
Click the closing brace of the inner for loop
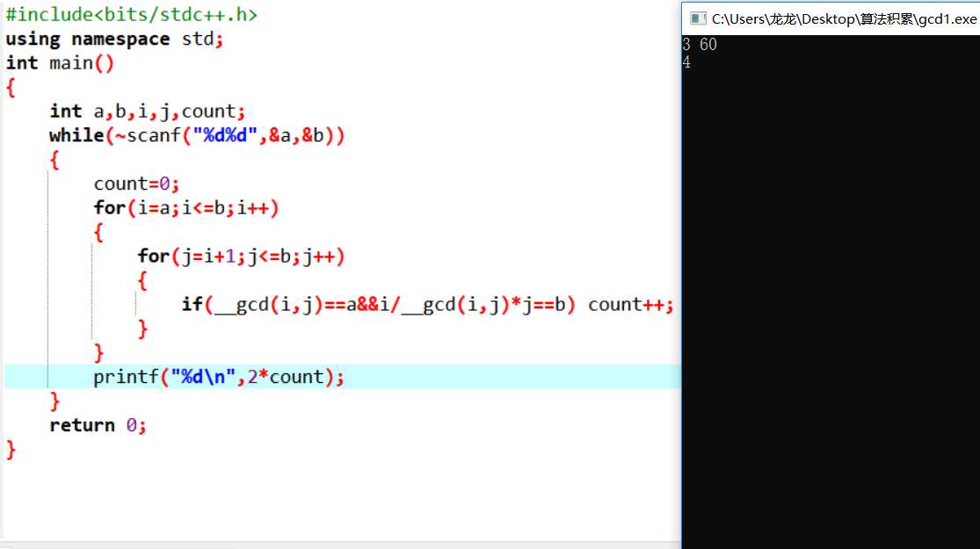142,329
